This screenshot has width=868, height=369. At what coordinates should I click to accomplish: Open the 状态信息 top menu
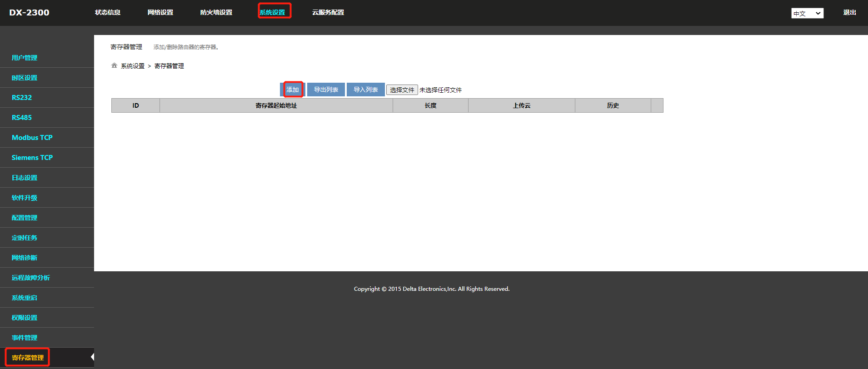coord(108,12)
